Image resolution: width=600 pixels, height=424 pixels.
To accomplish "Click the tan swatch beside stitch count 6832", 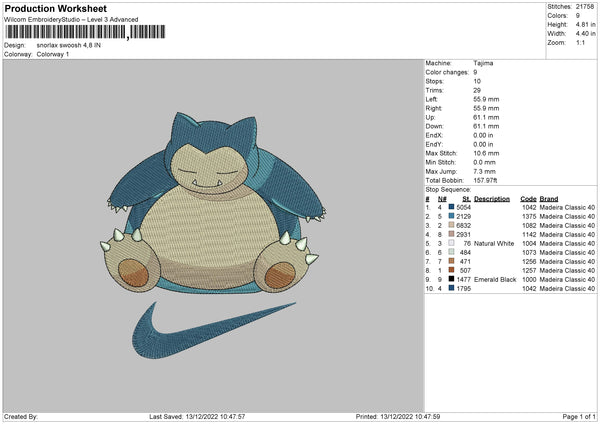I will 452,225.
